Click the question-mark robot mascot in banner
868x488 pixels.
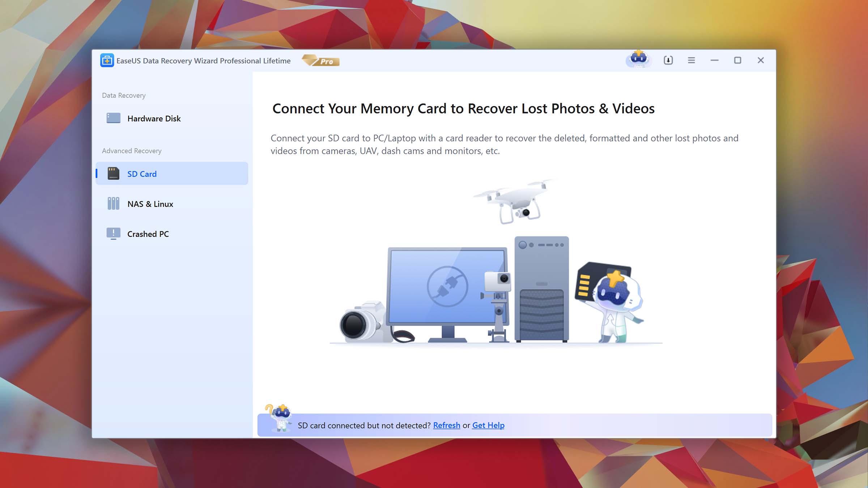279,418
